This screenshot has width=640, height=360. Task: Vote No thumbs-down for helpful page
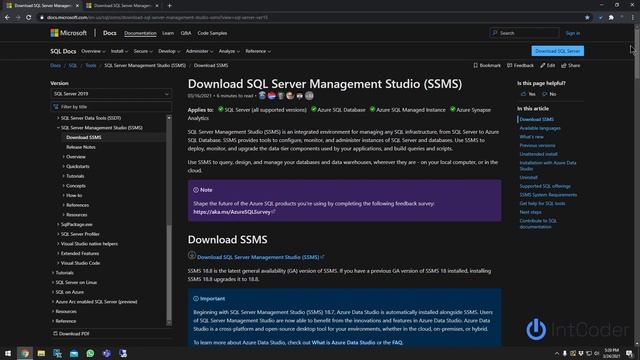pyautogui.click(x=549, y=94)
